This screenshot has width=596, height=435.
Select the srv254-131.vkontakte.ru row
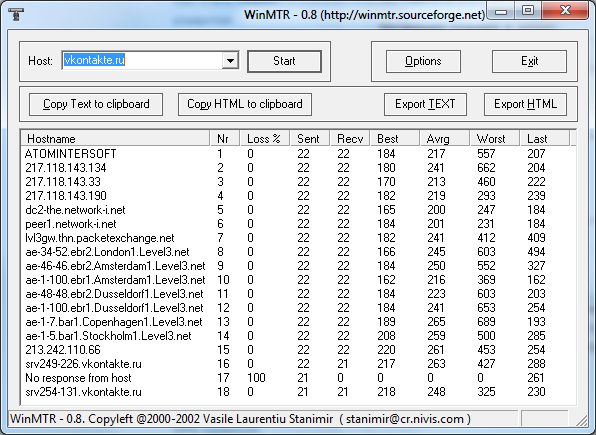coord(298,392)
